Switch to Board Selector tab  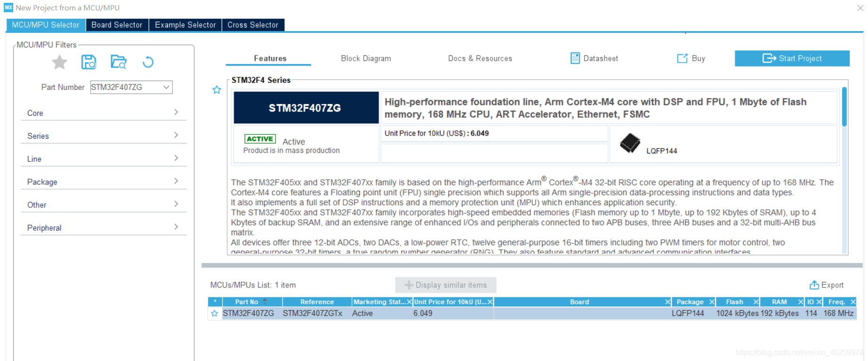tap(117, 25)
